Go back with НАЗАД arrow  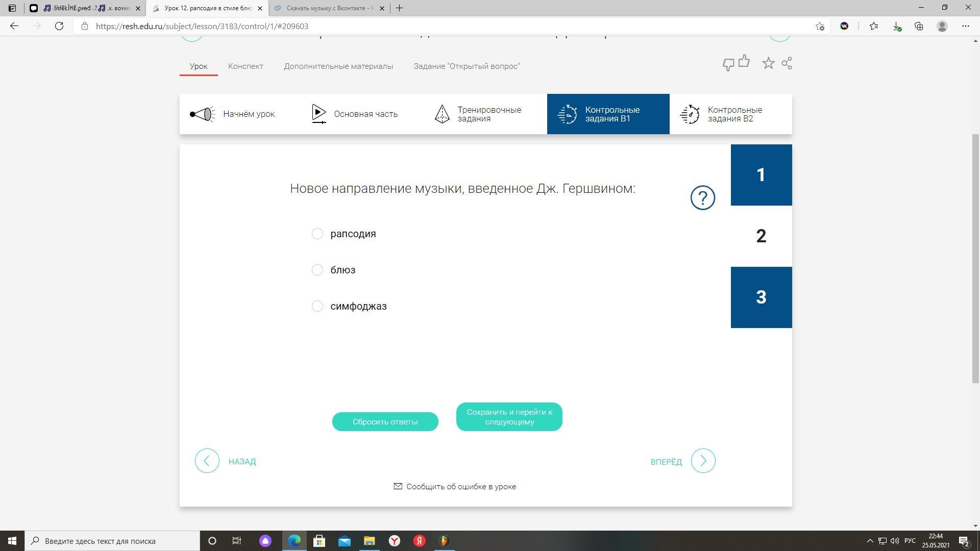pos(207,461)
